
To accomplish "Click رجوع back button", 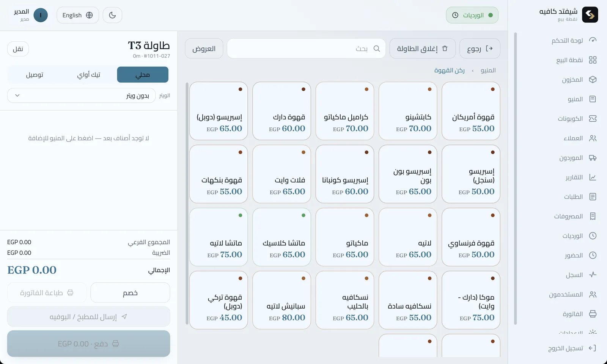I will point(480,49).
